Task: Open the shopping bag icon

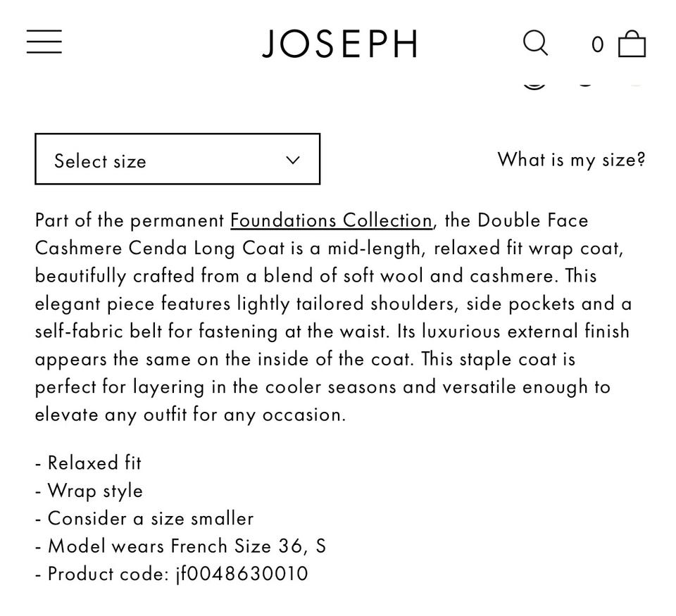Action: [632, 44]
